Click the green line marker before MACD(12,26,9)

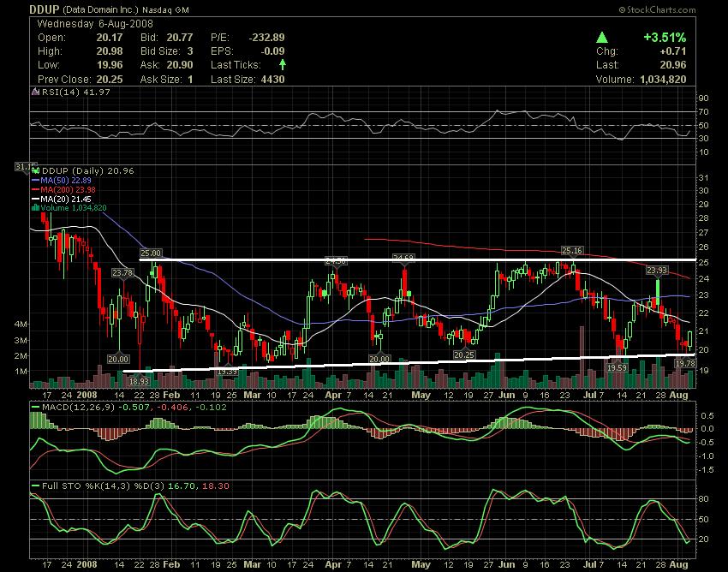[35, 408]
